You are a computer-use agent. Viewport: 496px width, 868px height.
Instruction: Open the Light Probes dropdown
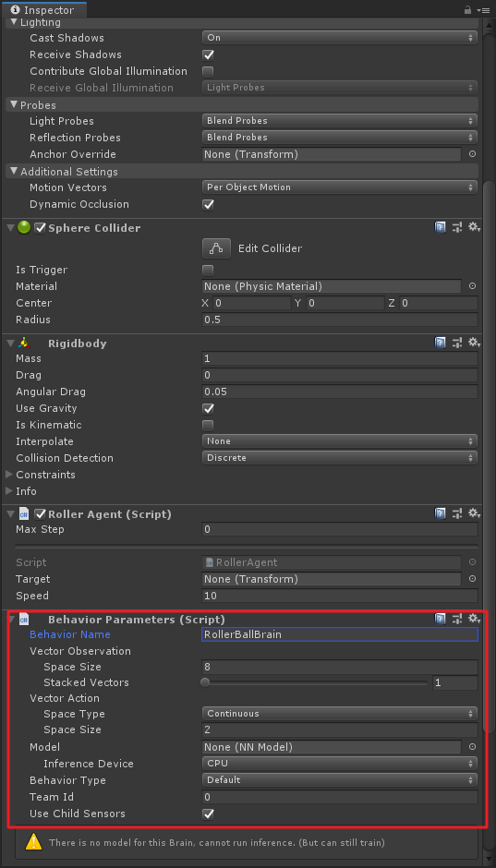point(339,121)
